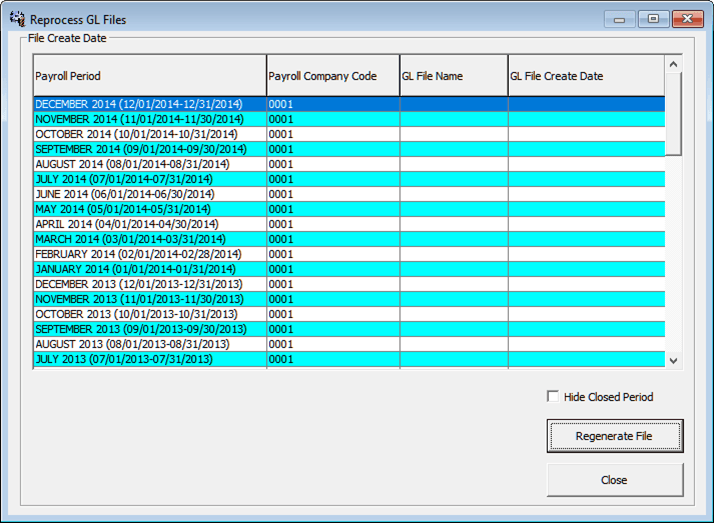Select the SEPTEMBER 2013 payroll period row
This screenshot has height=523, width=714.
(x=349, y=330)
